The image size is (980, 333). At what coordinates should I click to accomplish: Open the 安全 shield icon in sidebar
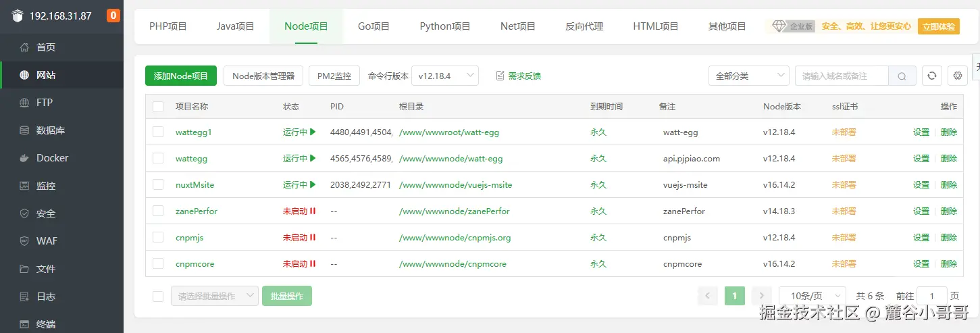24,213
